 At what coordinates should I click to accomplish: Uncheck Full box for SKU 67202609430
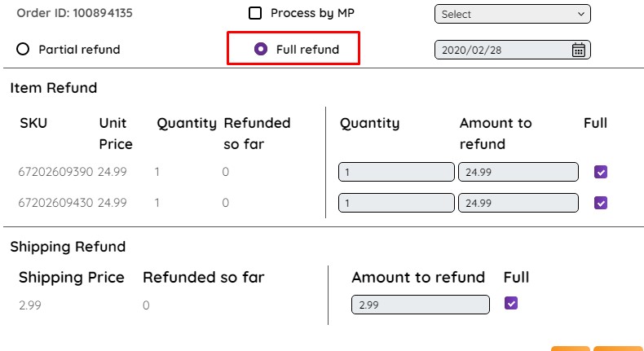point(601,203)
